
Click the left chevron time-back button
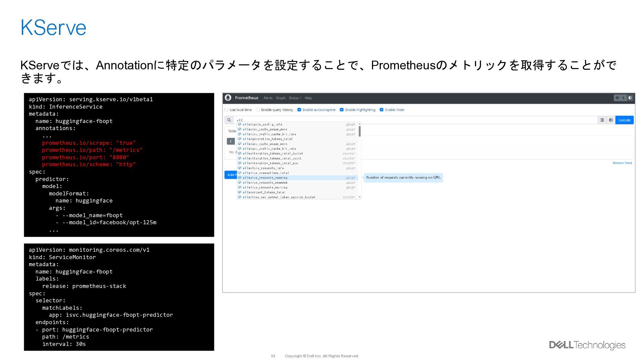(230, 141)
